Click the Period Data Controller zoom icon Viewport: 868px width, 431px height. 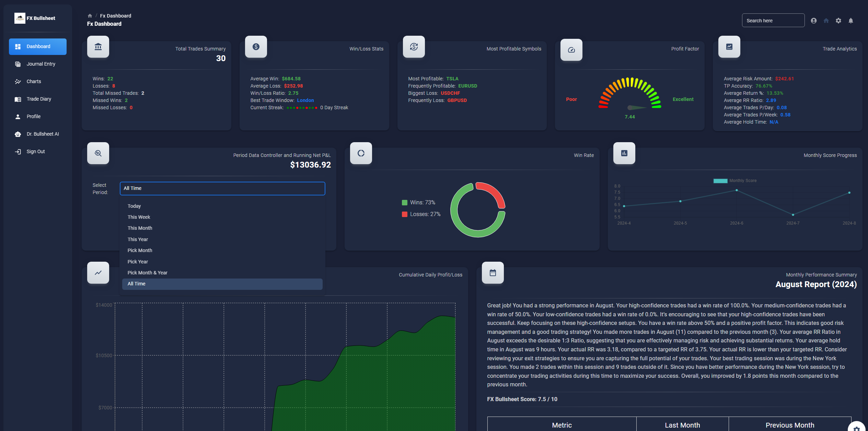[98, 153]
